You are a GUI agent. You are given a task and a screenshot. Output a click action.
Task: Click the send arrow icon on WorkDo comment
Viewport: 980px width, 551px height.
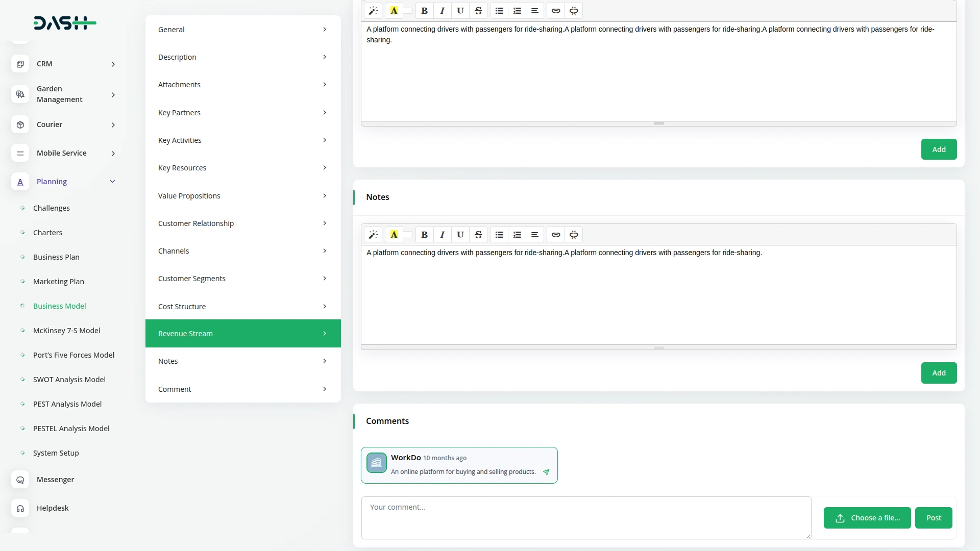point(546,472)
